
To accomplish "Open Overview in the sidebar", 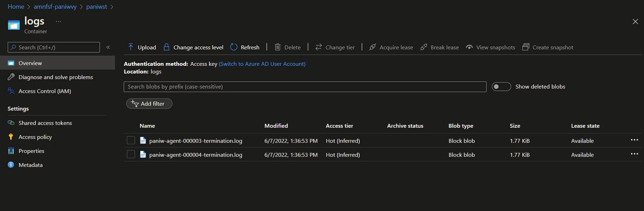I will pos(57,63).
